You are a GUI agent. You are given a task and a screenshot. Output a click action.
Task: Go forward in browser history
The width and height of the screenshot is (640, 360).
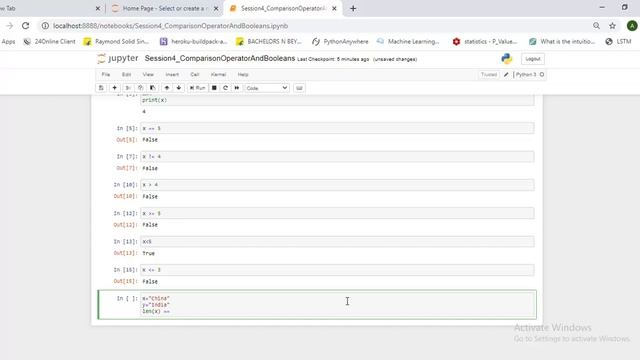(9, 26)
